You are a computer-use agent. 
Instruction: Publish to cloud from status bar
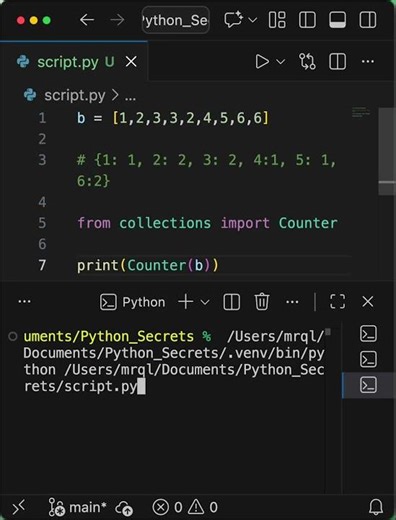coord(124,508)
